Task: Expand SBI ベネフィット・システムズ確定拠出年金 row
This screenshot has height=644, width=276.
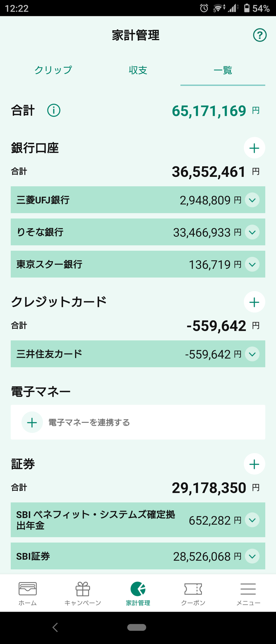Action: coord(252,520)
